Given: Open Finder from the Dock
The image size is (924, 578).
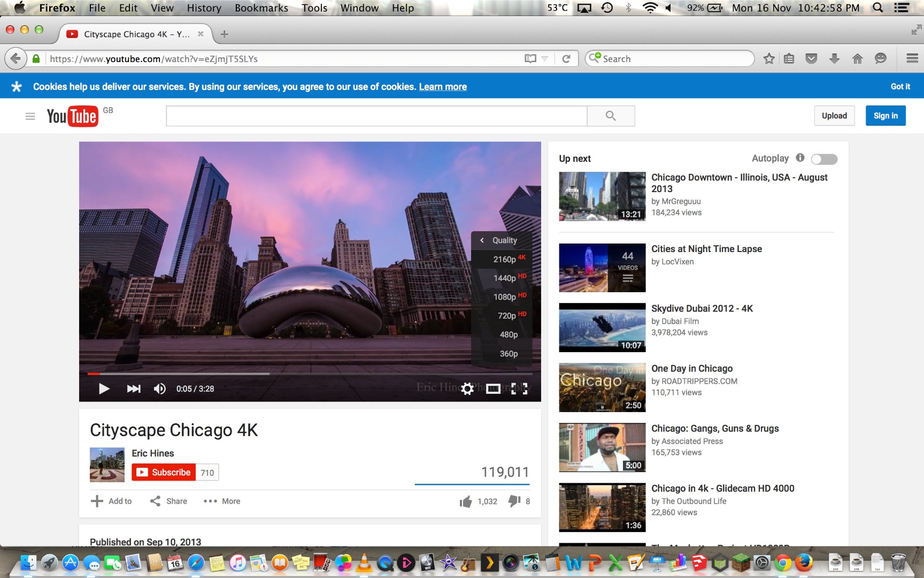Looking at the screenshot, I should pyautogui.click(x=28, y=562).
